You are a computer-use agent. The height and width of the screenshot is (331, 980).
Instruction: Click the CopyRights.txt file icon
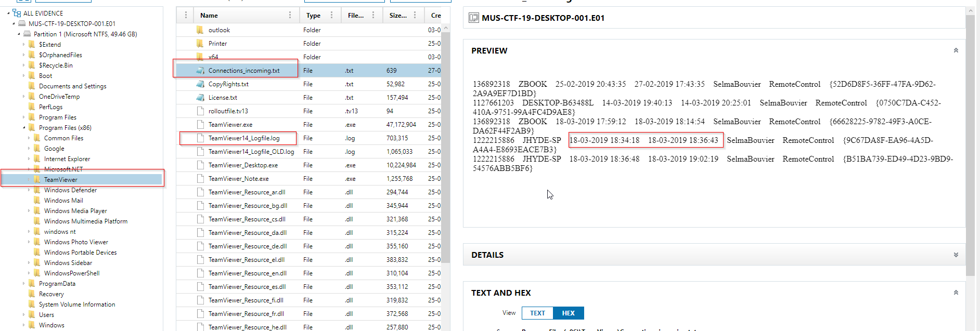(200, 84)
